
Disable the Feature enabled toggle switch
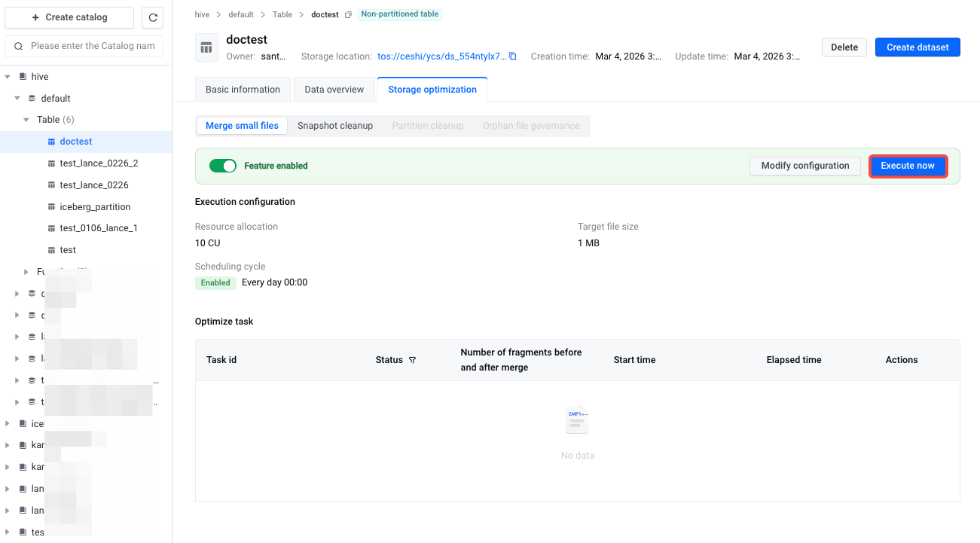pyautogui.click(x=223, y=166)
